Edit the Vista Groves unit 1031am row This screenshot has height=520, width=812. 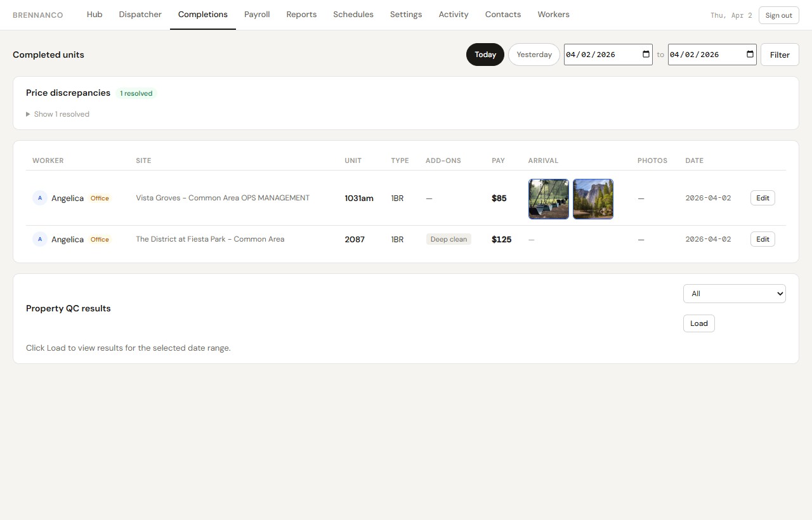tap(763, 198)
